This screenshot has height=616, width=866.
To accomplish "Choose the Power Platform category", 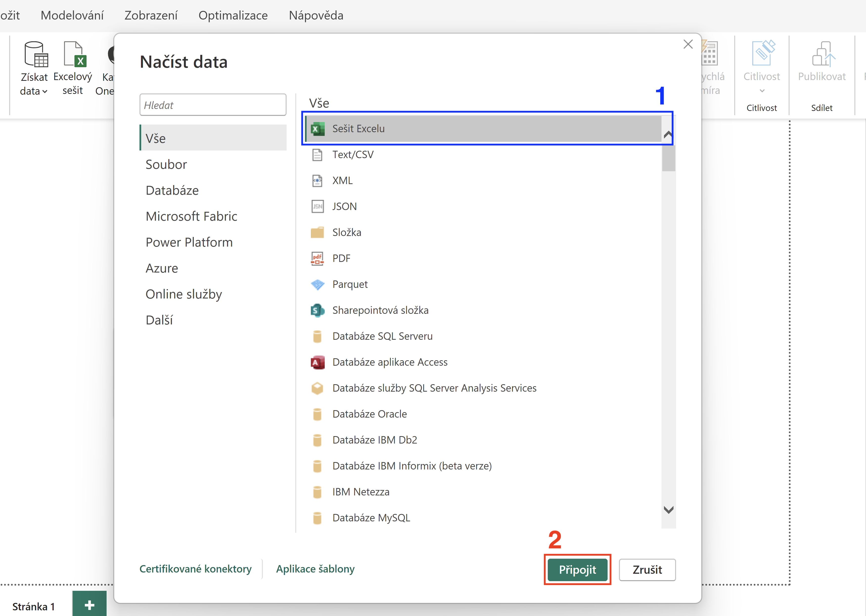I will 213,242.
